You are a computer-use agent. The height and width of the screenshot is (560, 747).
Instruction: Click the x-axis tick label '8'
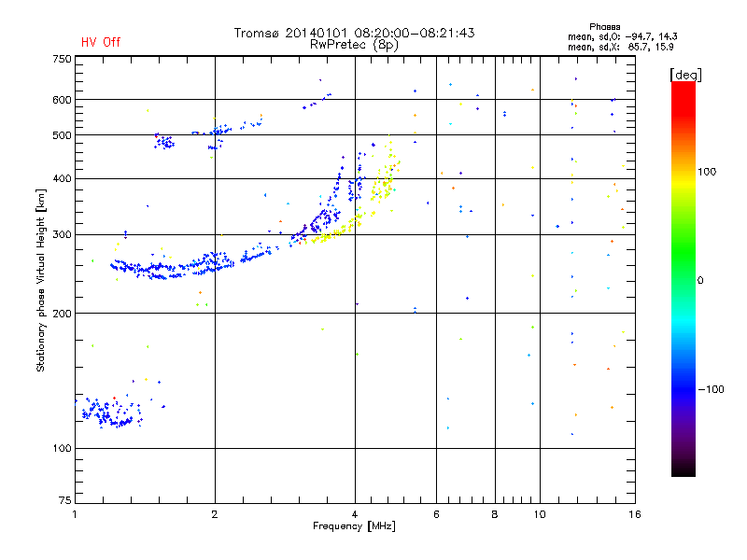click(x=495, y=514)
